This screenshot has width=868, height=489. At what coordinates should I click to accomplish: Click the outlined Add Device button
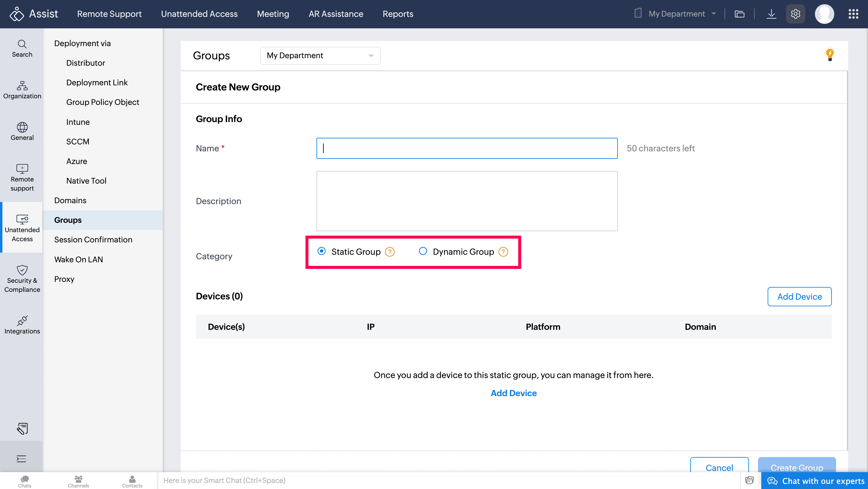coord(799,297)
